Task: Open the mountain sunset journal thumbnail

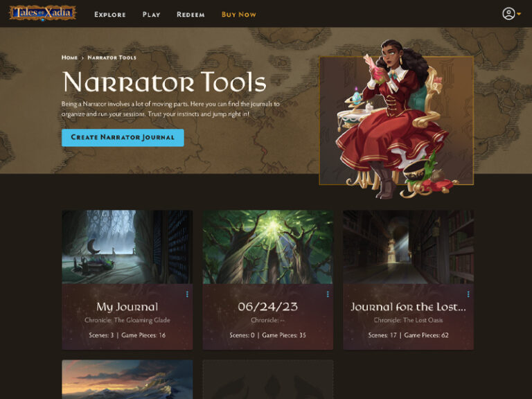Action: pos(127,380)
